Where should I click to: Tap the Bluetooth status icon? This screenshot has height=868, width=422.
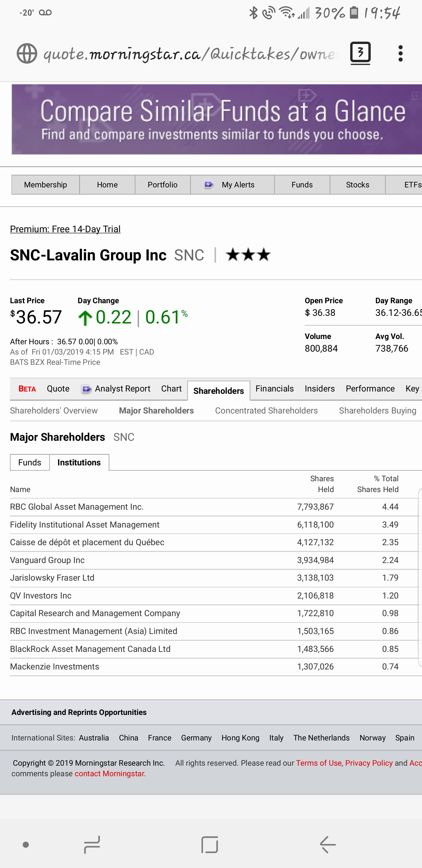click(253, 13)
